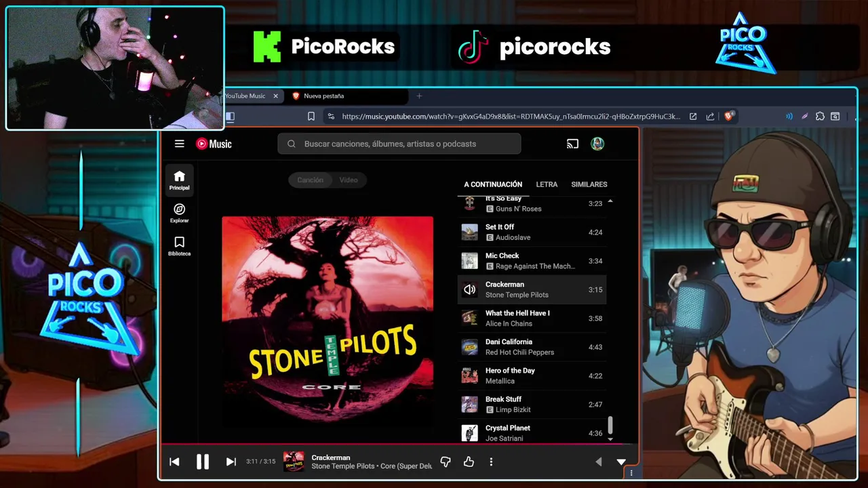This screenshot has width=868, height=488.
Task: Click the Brave Shields lion icon
Action: [x=728, y=117]
